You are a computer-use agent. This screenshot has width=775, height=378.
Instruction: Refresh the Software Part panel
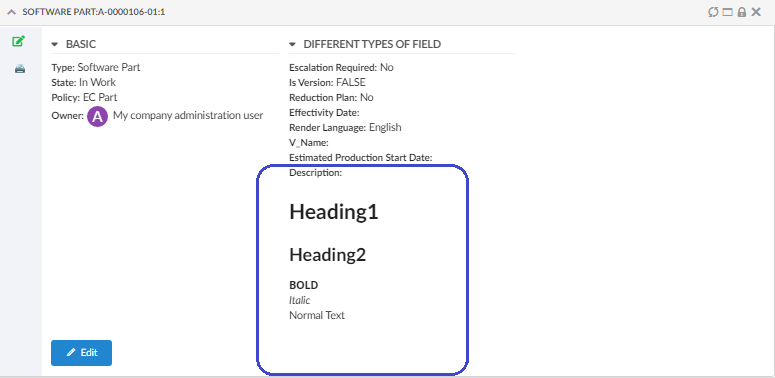click(712, 12)
